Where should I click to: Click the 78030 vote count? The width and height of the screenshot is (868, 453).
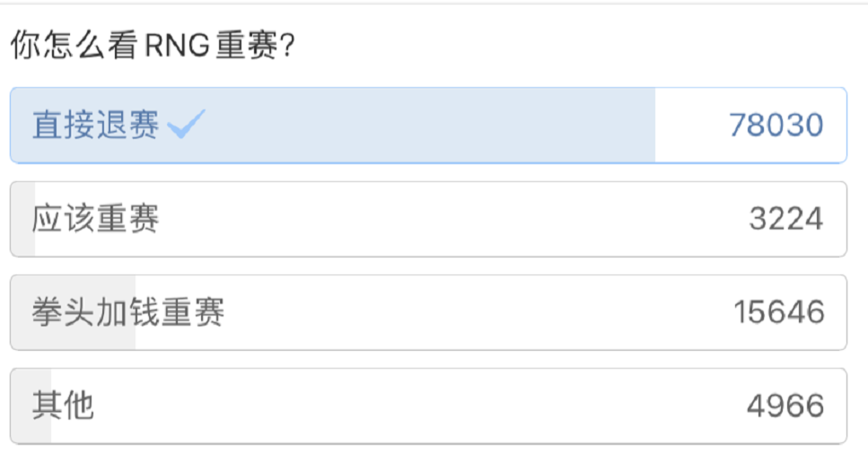776,126
